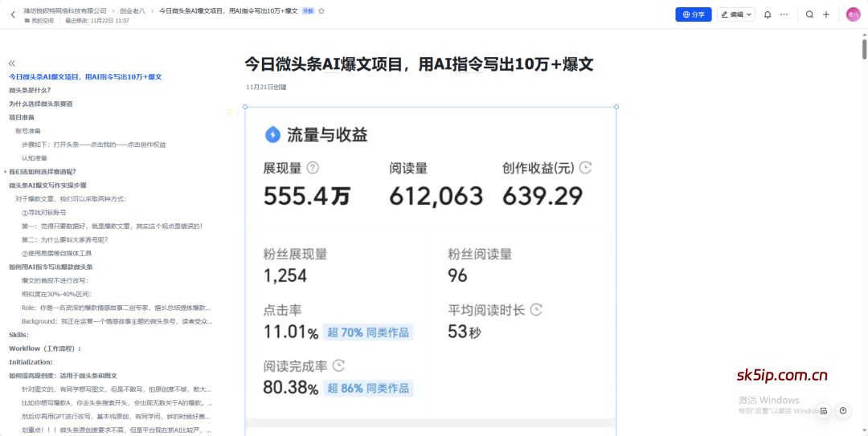Jump to 划重点！！！ outline entry
The height and width of the screenshot is (436, 868).
pyautogui.click(x=117, y=430)
